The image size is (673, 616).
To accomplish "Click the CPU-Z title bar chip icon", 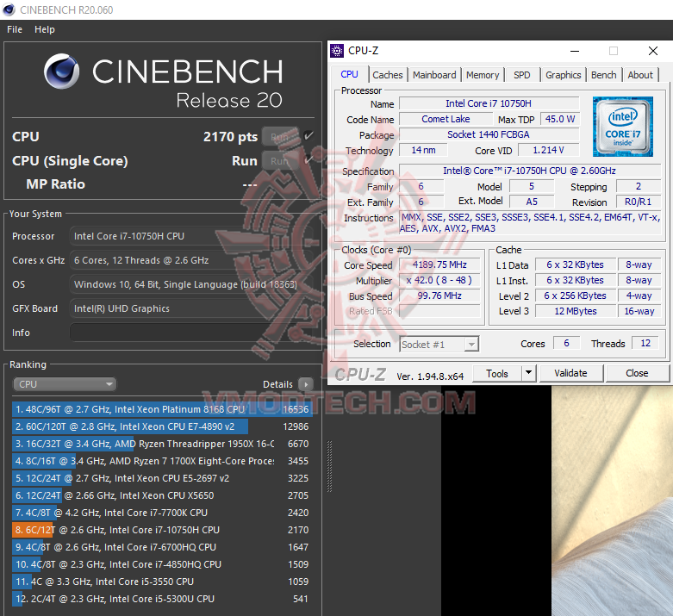I will click(x=337, y=51).
